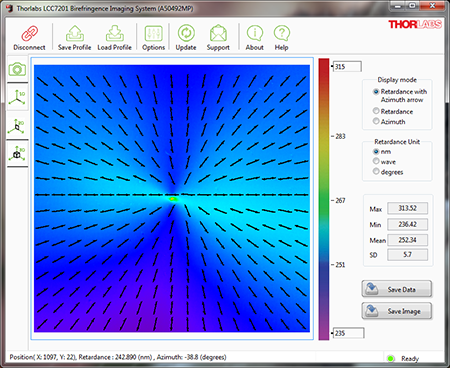
Task: Click the Retardance Unit group label
Action: 397,142
